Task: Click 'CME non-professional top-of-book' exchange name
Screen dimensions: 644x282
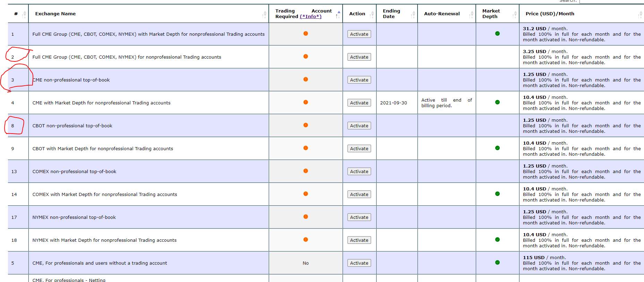Action: coord(71,80)
